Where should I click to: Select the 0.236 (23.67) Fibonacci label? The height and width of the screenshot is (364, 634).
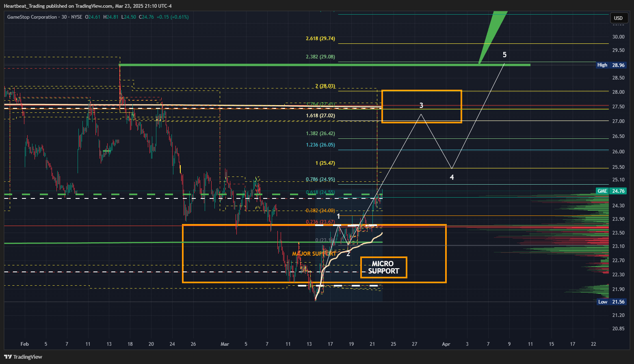point(320,222)
